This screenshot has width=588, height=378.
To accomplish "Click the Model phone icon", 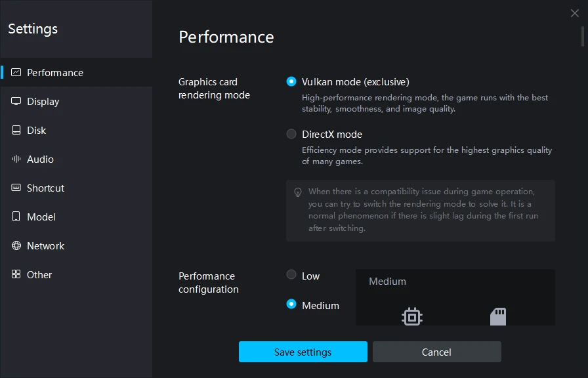I will click(x=16, y=217).
